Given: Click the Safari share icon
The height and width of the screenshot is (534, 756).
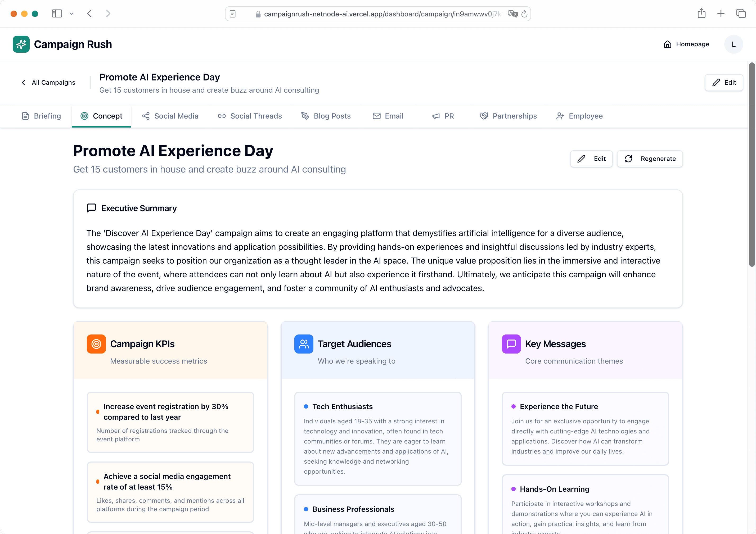Looking at the screenshot, I should point(701,13).
